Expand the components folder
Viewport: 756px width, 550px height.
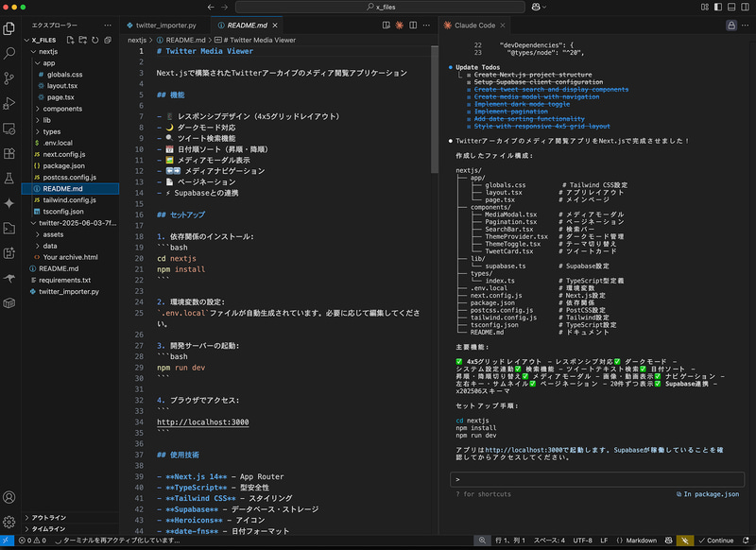click(x=62, y=109)
